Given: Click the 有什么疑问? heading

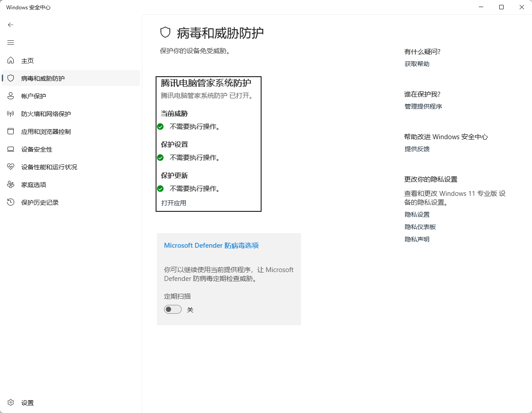Looking at the screenshot, I should click(422, 52).
